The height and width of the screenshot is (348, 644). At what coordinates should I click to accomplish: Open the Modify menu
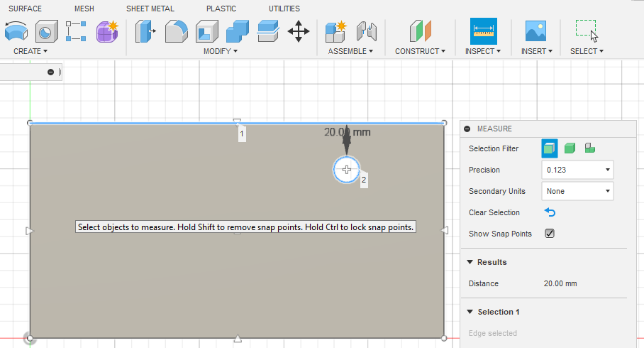[220, 51]
